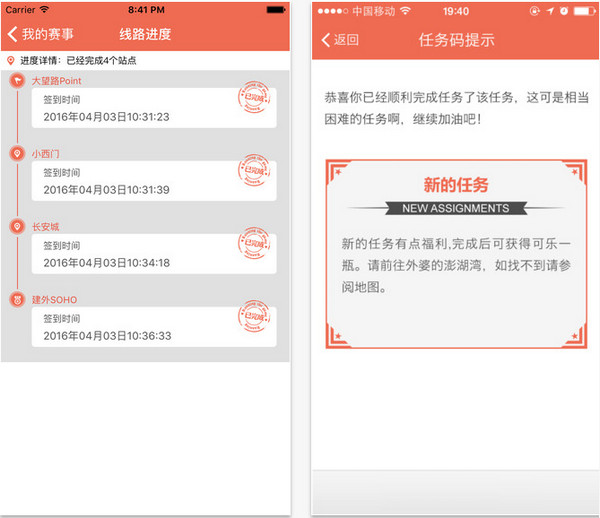Select the 小西门 station title
The width and height of the screenshot is (600, 518).
[46, 154]
